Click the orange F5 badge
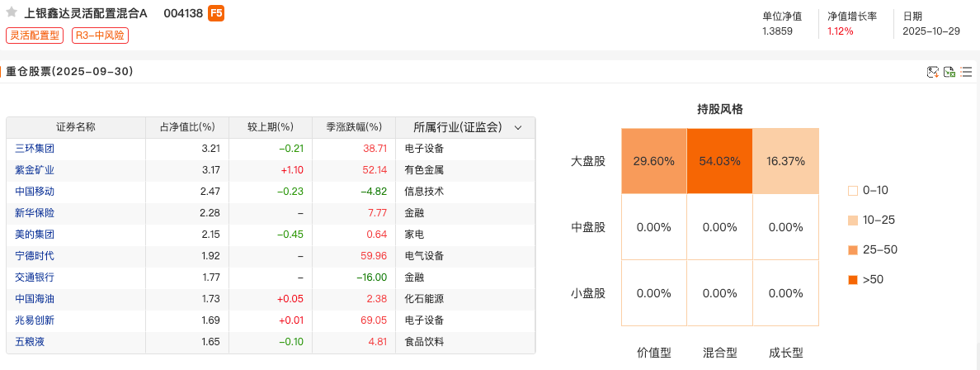 (215, 13)
